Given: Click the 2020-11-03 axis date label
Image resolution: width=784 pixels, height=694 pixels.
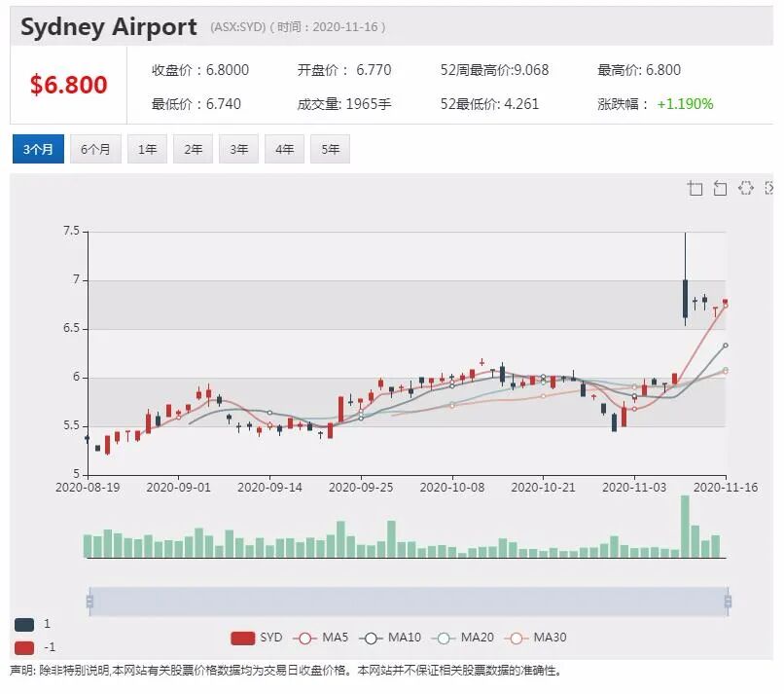Looking at the screenshot, I should tap(634, 488).
